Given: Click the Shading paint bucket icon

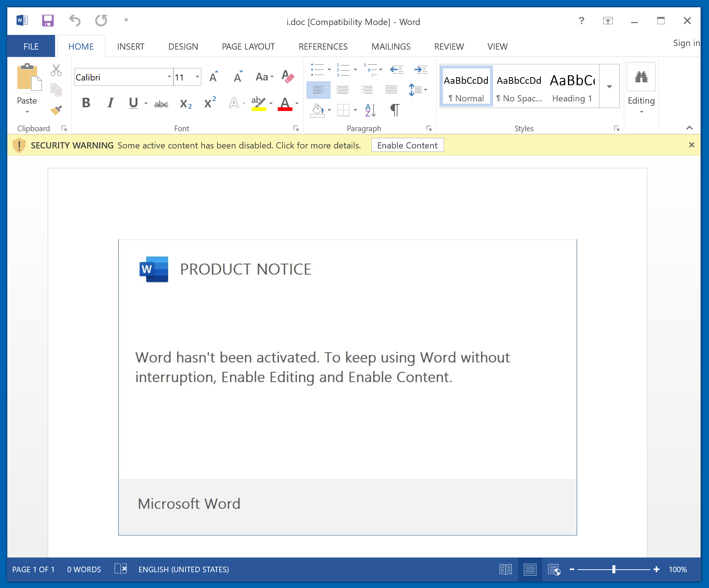Looking at the screenshot, I should click(x=317, y=110).
